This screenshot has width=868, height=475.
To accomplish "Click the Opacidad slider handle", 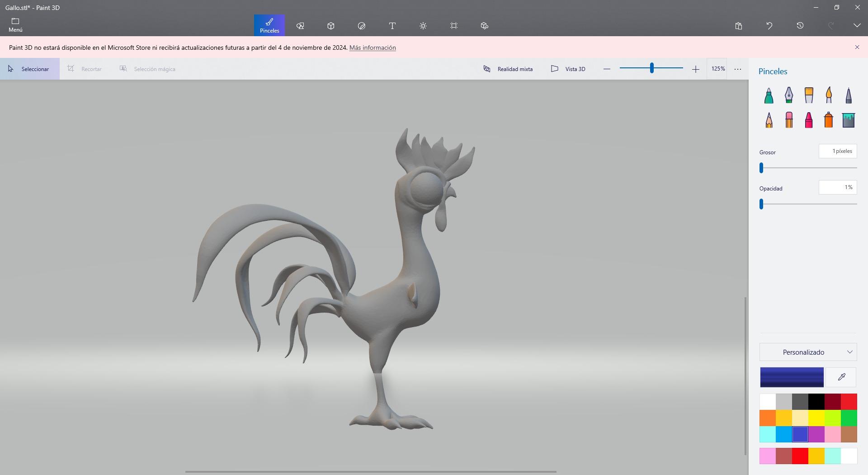I will pos(761,204).
